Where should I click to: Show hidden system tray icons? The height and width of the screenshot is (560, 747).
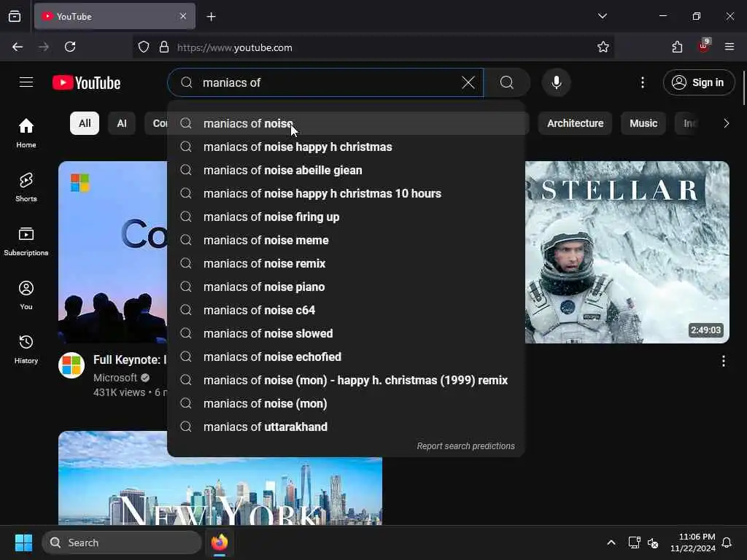pyautogui.click(x=611, y=542)
